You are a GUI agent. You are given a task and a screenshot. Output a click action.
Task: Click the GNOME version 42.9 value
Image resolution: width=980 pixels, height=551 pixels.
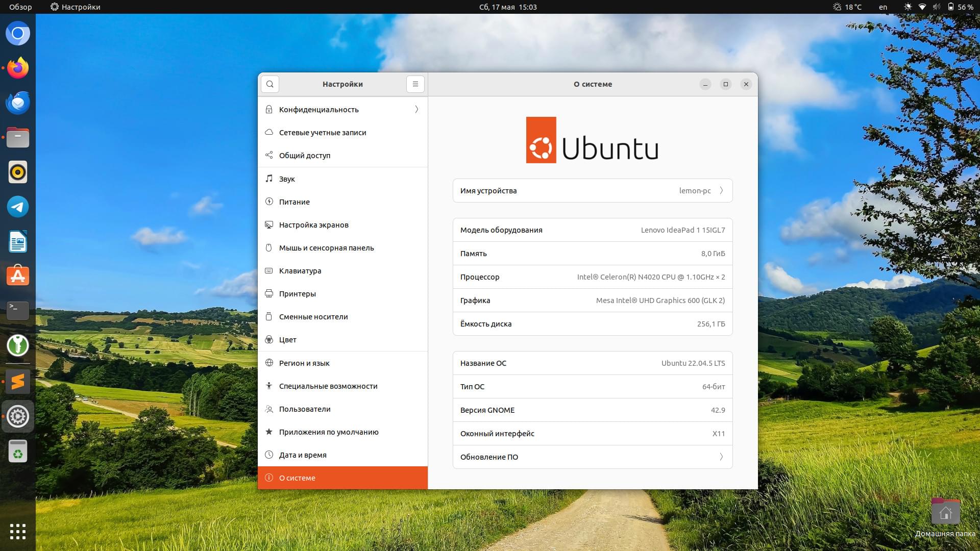click(718, 410)
